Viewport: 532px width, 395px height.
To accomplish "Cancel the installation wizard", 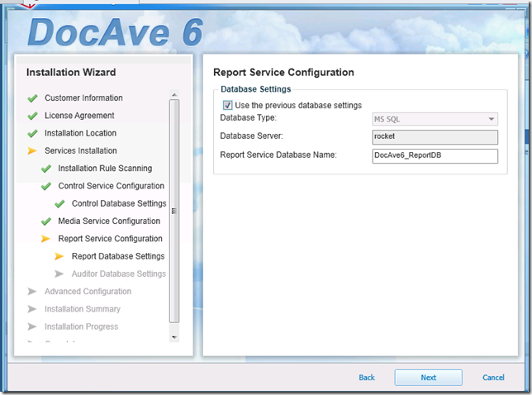I will pos(493,378).
